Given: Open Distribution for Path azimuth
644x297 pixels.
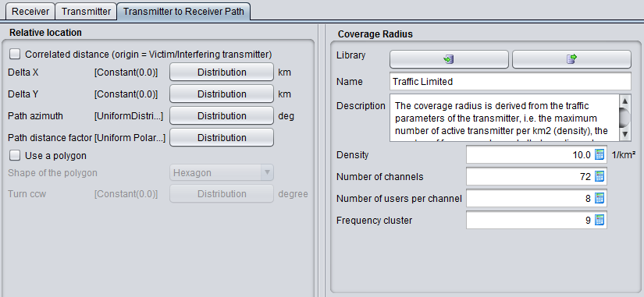Looking at the screenshot, I should coord(222,115).
